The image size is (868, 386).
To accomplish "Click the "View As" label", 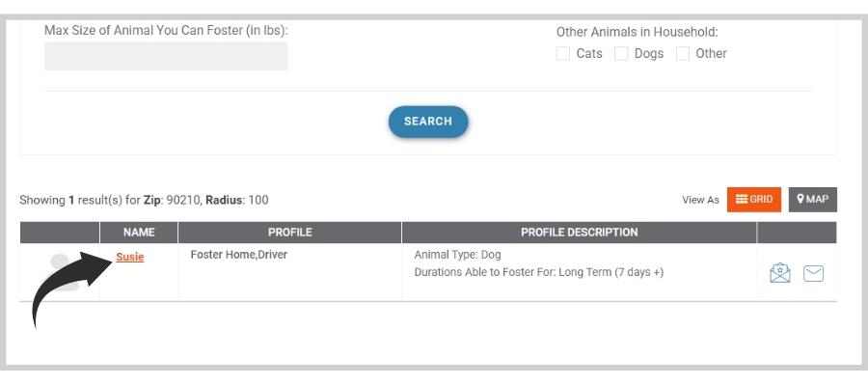I will click(x=700, y=200).
